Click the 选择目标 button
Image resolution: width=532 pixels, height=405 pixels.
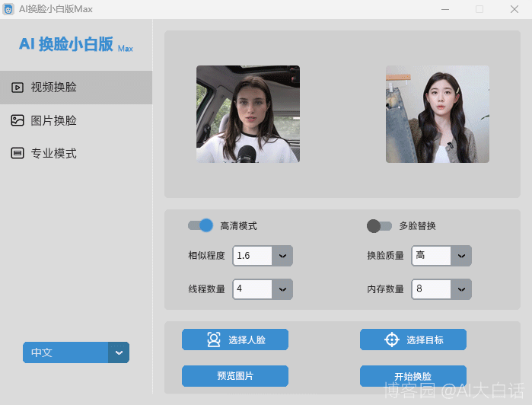413,340
